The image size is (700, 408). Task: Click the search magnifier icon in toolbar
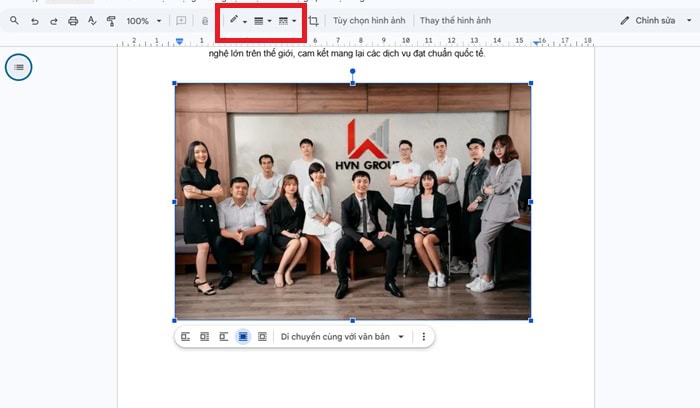[14, 21]
